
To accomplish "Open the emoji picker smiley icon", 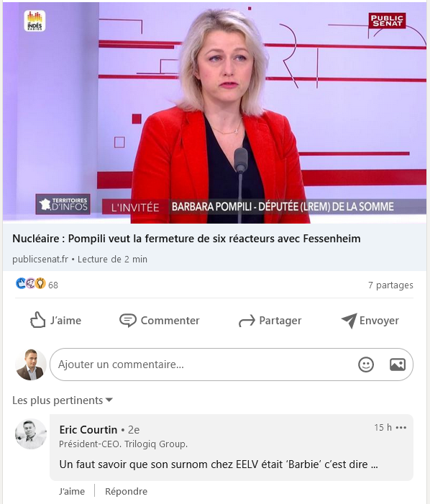I will (366, 365).
